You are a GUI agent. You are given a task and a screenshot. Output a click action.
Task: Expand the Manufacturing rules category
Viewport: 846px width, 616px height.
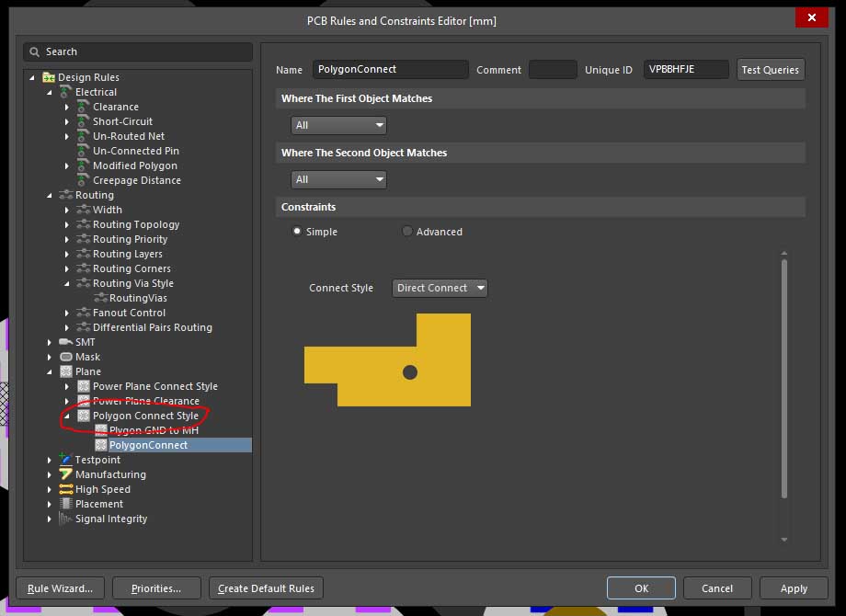point(51,474)
